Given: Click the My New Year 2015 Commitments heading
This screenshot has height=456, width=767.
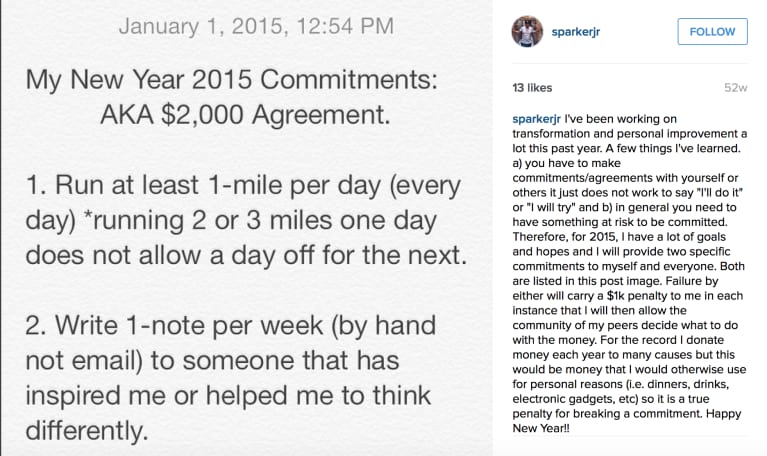Looking at the screenshot, I should (231, 79).
